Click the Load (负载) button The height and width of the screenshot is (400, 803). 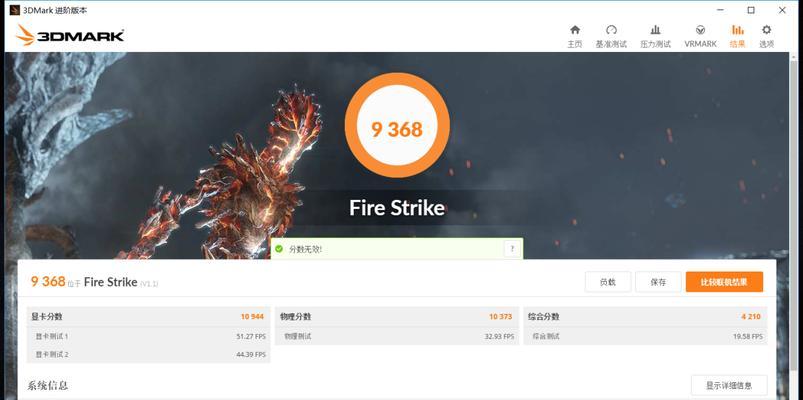click(x=608, y=282)
